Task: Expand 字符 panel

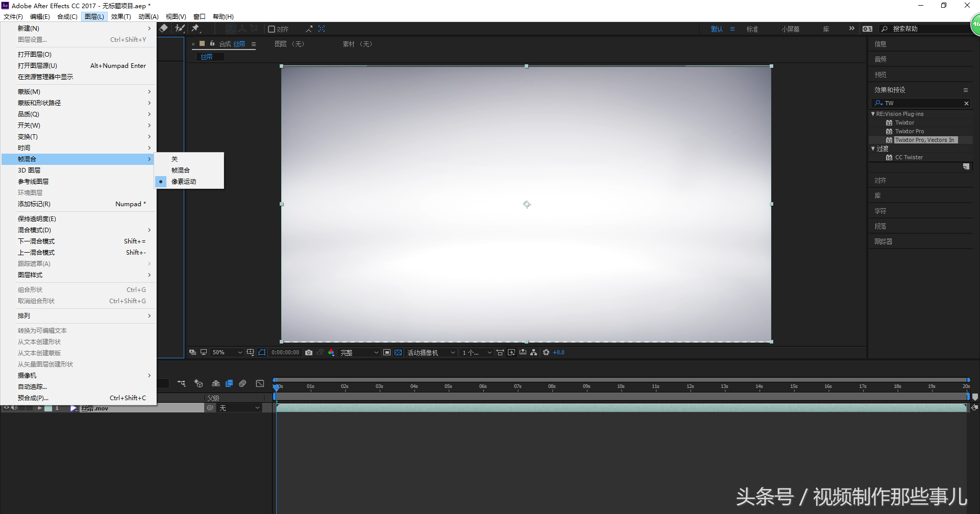Action: coord(880,211)
